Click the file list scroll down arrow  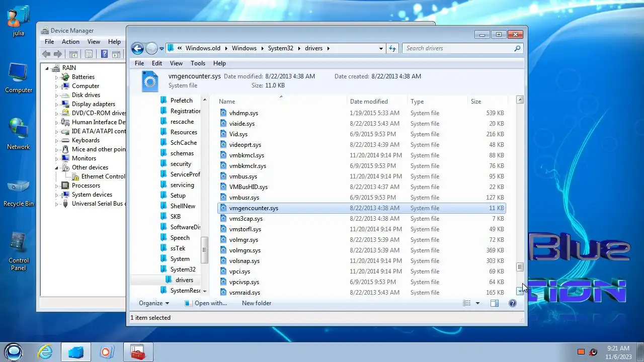(x=520, y=291)
